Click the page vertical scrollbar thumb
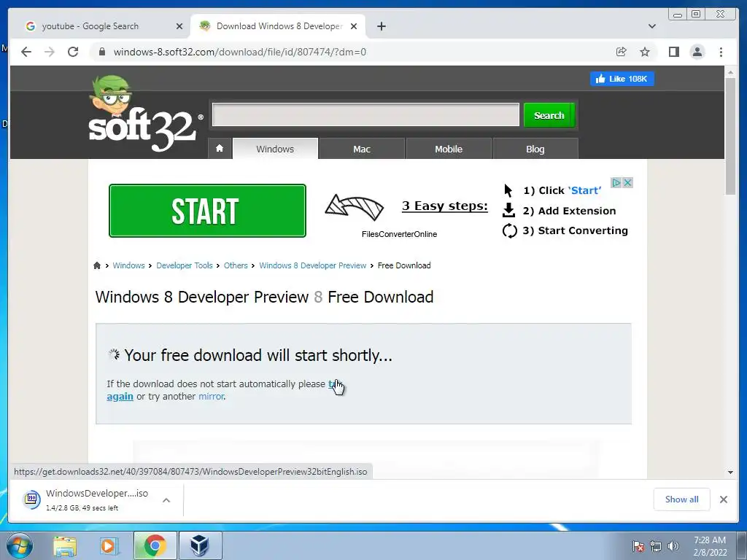The height and width of the screenshot is (560, 747). pos(730,136)
